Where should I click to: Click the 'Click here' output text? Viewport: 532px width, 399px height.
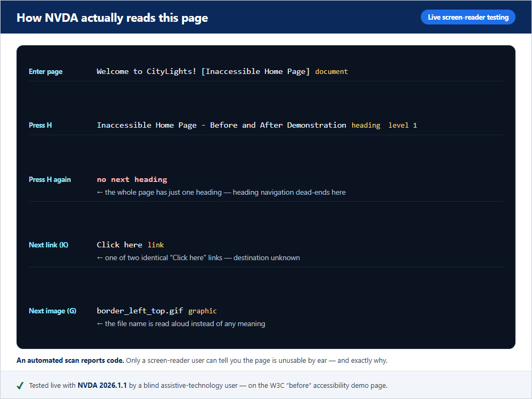point(119,245)
